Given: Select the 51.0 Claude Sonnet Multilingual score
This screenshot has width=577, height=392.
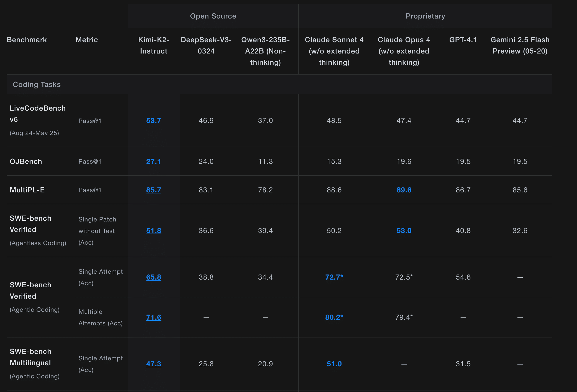Looking at the screenshot, I should tap(334, 364).
